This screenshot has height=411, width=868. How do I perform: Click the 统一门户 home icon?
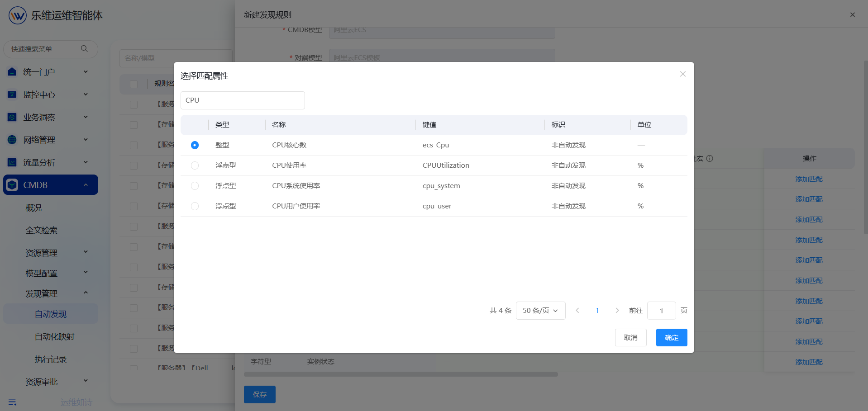coord(12,72)
